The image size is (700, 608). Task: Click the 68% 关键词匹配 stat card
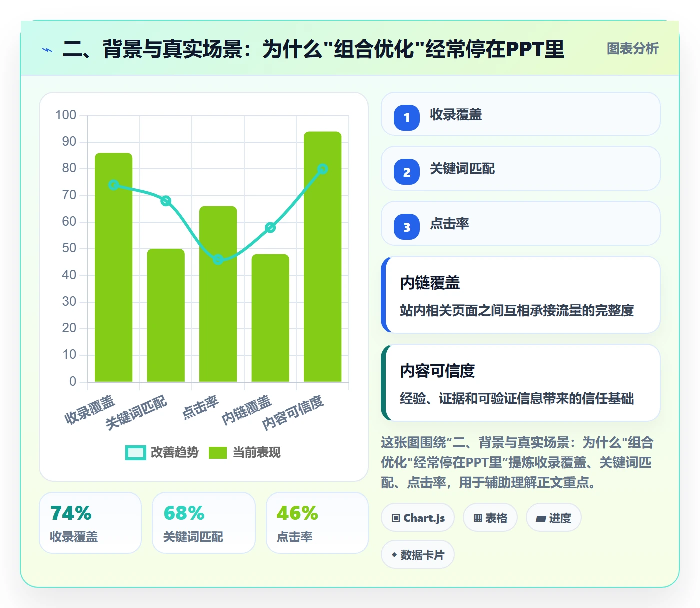click(204, 523)
